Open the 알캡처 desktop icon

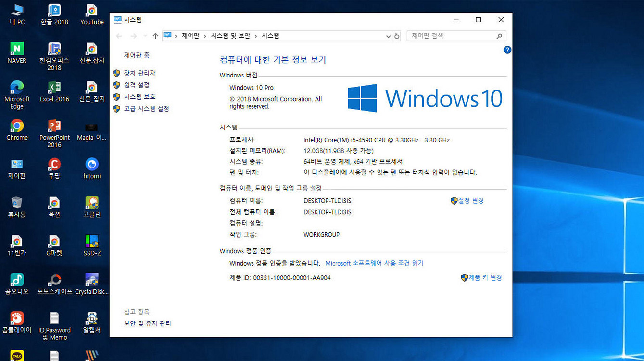point(92,322)
